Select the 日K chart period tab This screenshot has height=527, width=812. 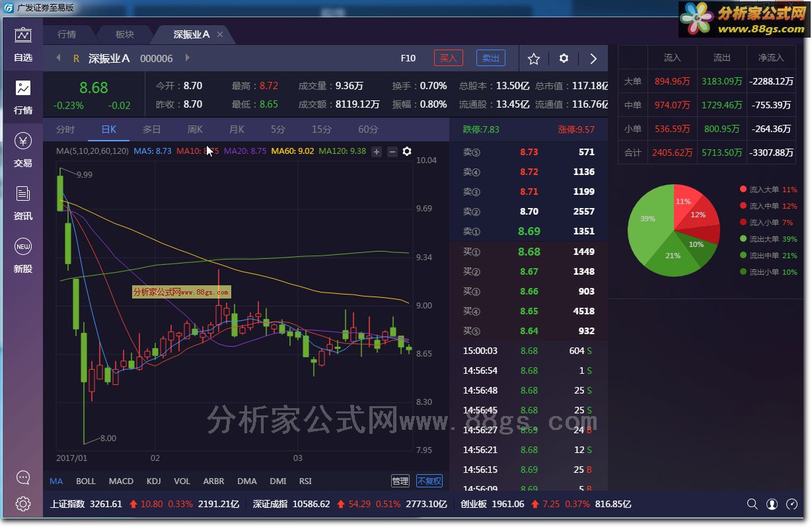(109, 129)
